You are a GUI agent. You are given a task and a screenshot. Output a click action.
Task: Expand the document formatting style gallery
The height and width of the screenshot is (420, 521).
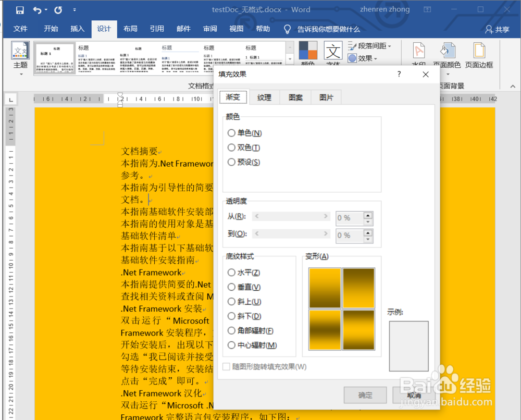(x=290, y=59)
